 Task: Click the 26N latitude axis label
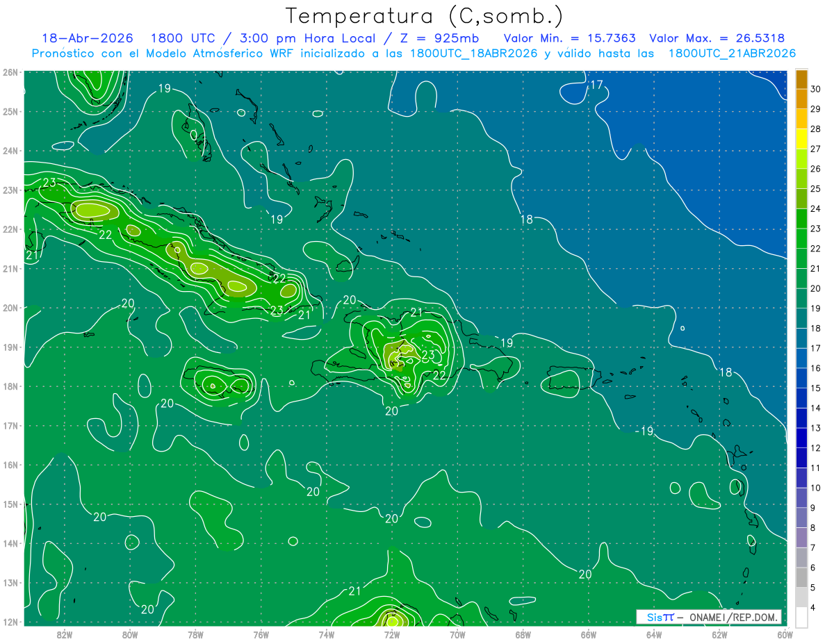(x=10, y=72)
